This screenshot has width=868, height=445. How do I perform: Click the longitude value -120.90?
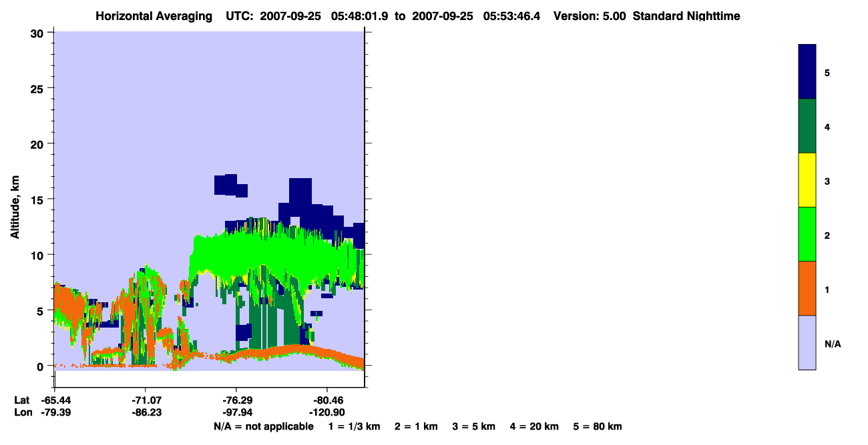327,413
